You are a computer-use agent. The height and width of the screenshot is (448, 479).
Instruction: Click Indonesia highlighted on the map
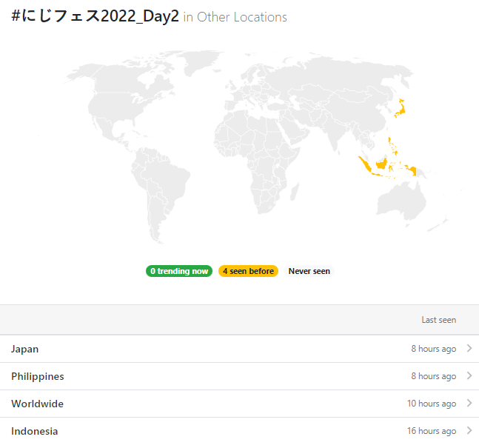coord(381,165)
